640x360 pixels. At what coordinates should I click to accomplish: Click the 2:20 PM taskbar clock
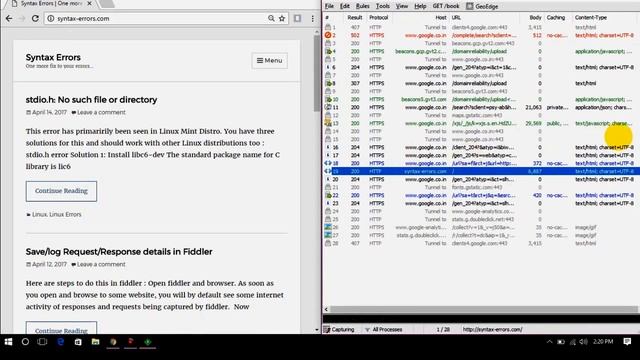point(603,342)
